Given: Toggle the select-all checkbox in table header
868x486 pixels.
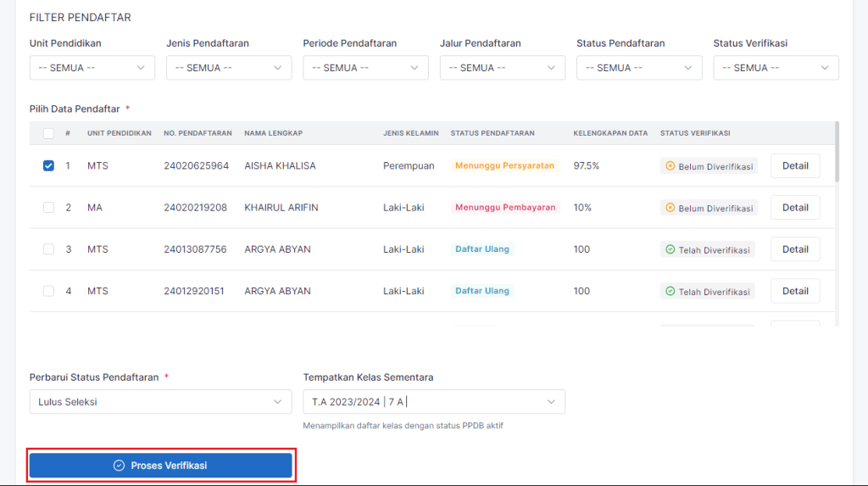Looking at the screenshot, I should coord(48,133).
